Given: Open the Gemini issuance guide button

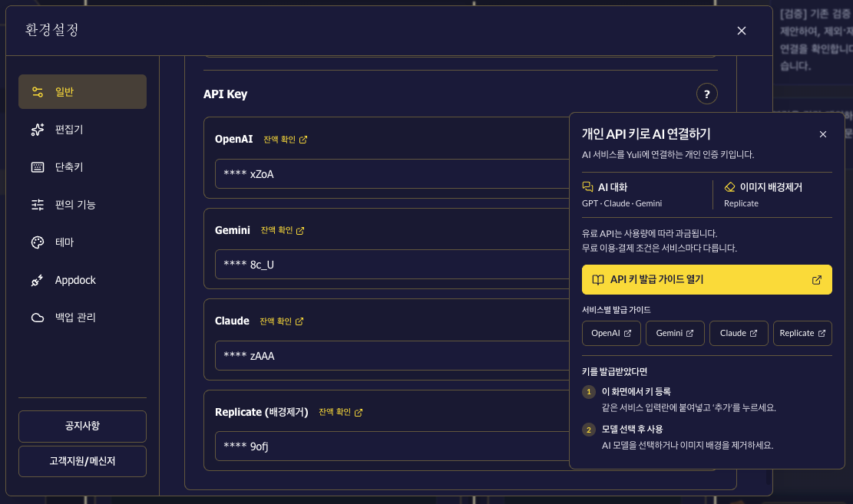Looking at the screenshot, I should [675, 333].
